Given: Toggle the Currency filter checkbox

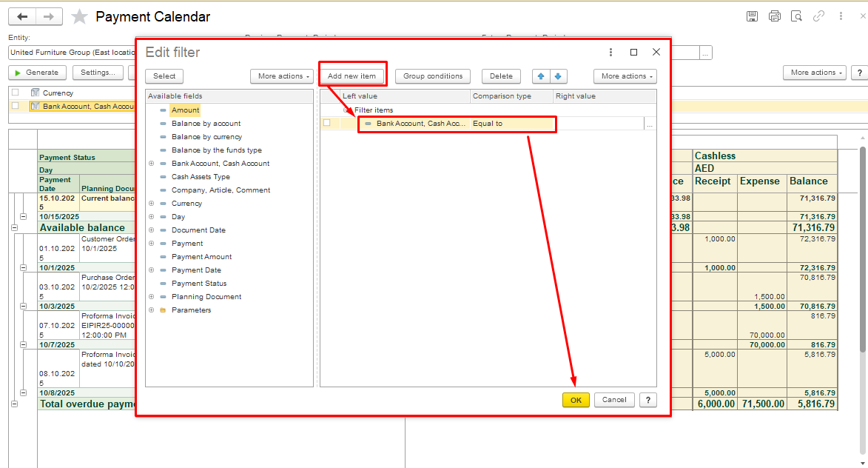Looking at the screenshot, I should 15,93.
